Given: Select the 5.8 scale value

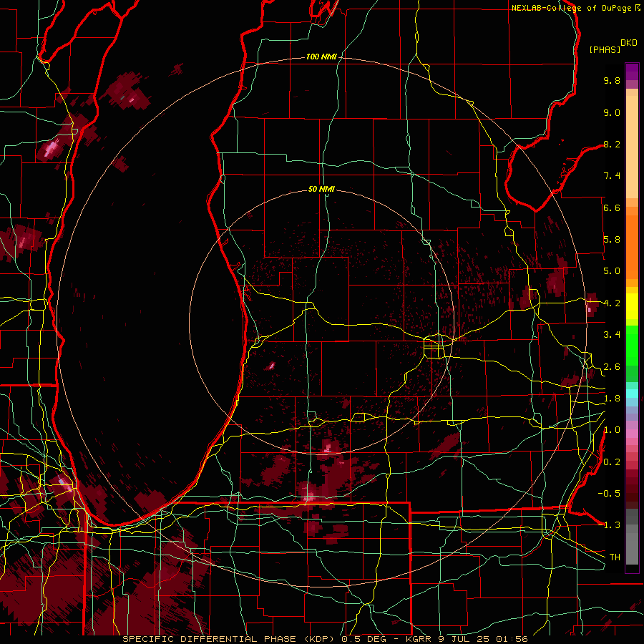Looking at the screenshot, I should tap(612, 240).
